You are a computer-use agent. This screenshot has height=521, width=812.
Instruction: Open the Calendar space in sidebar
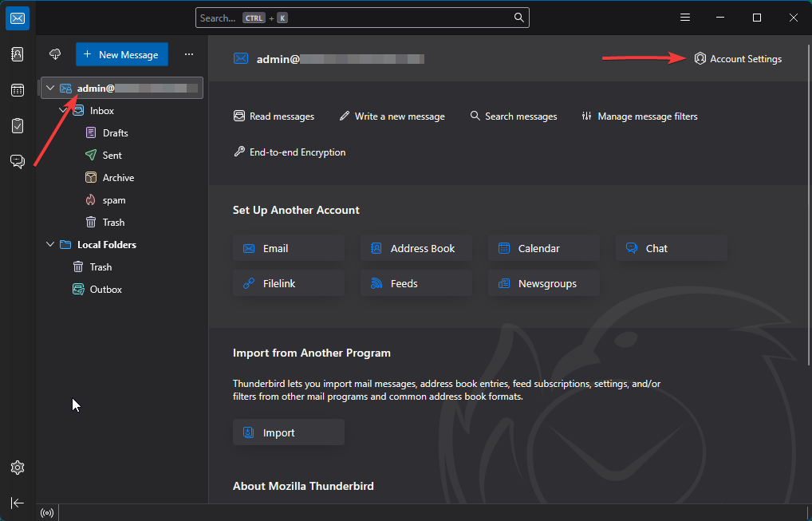point(18,90)
